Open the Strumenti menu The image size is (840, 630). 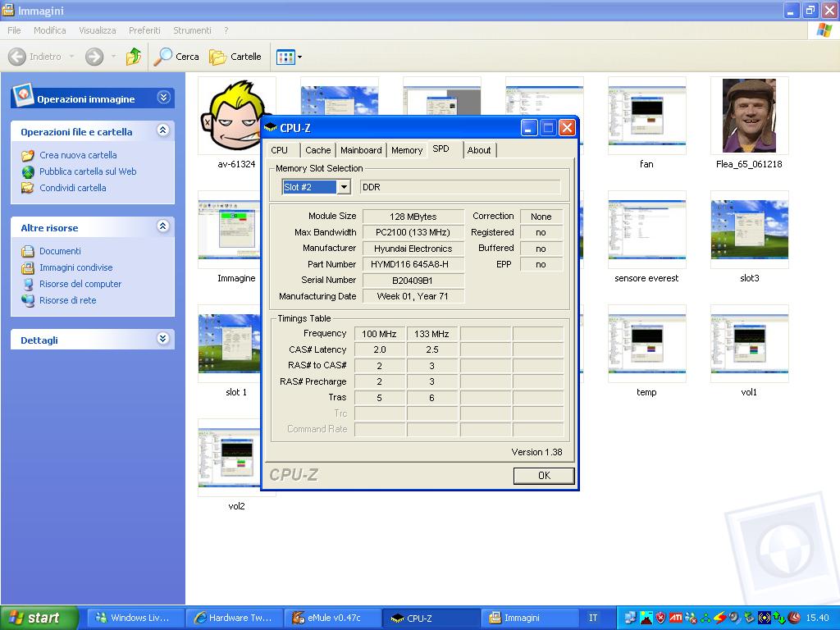click(192, 30)
